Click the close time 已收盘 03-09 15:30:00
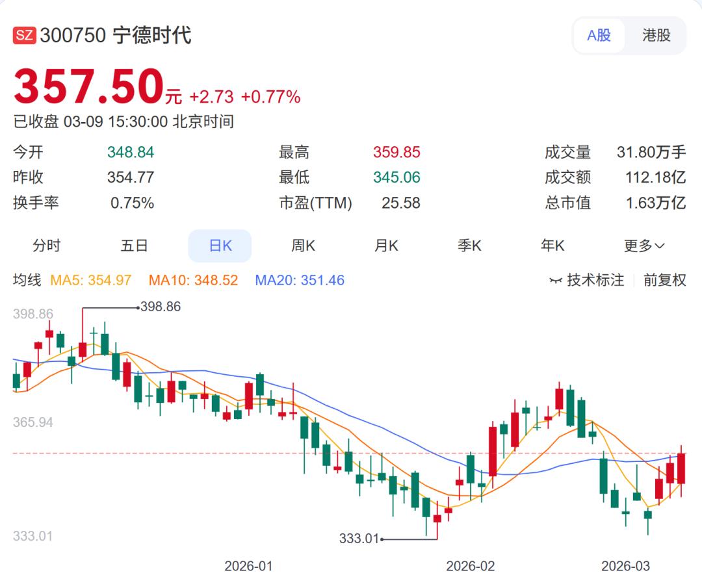This screenshot has height=588, width=702. click(90, 121)
